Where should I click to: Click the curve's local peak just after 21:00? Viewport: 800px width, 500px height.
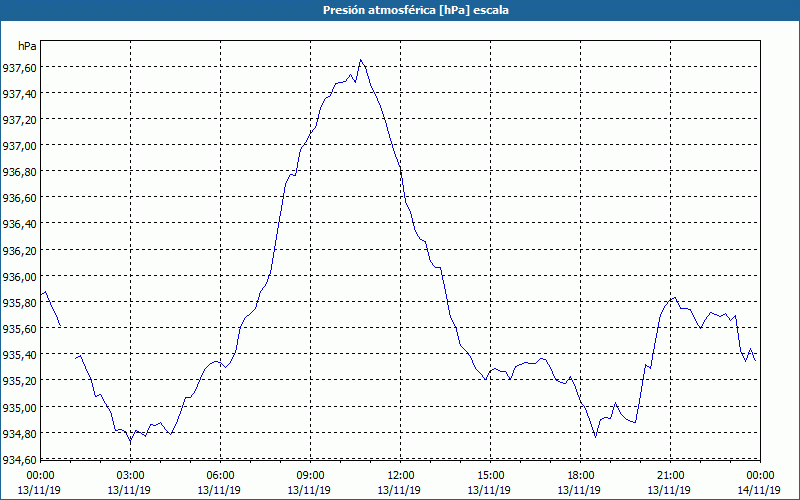pyautogui.click(x=674, y=297)
